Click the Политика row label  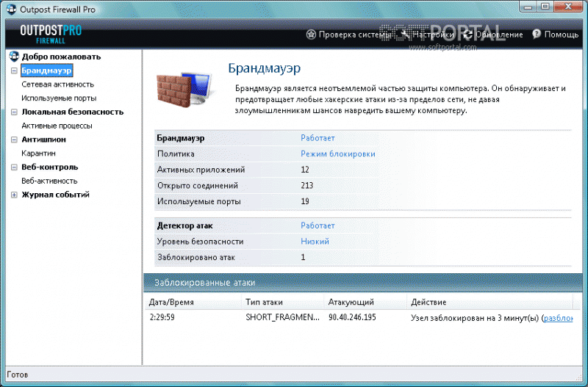[176, 154]
